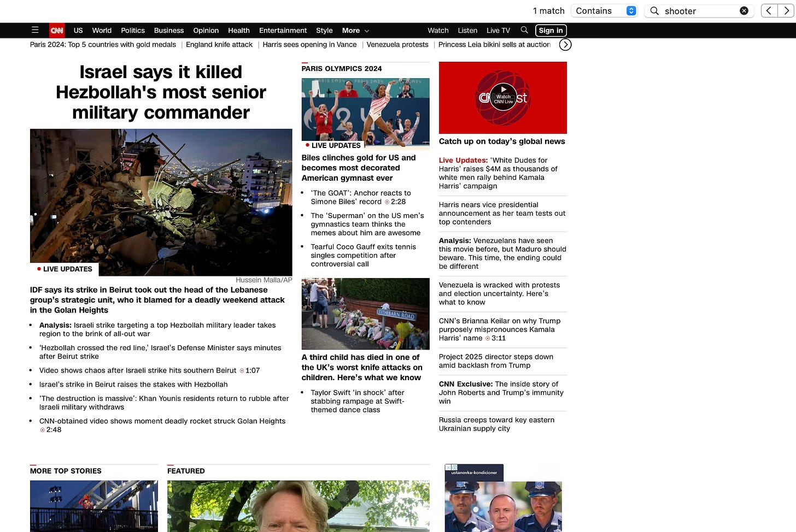Open Project 2025 director steps down
Viewport: 796px width, 532px height.
[496, 361]
